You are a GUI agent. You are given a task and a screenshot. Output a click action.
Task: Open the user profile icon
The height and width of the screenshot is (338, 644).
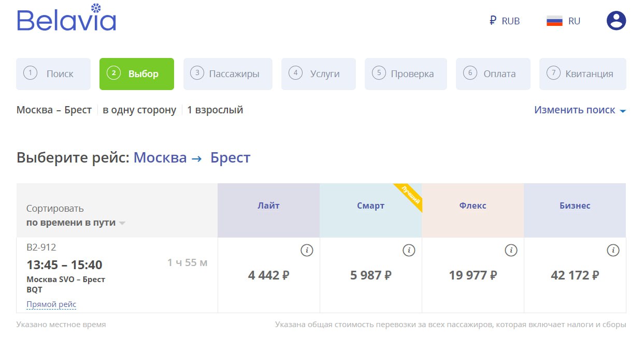[616, 21]
